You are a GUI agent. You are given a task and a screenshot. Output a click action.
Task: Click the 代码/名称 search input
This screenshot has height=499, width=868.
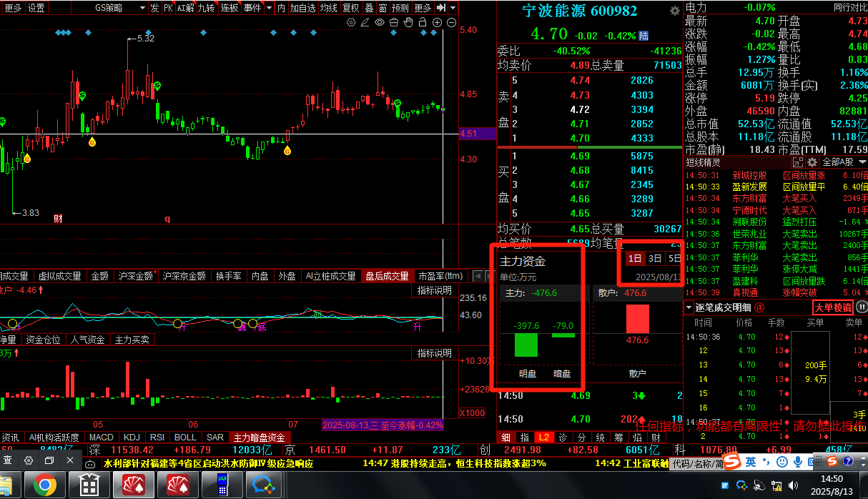click(x=696, y=463)
